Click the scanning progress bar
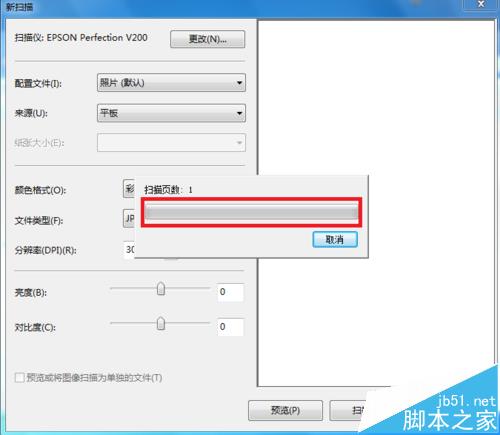This screenshot has width=500, height=435. coord(252,212)
